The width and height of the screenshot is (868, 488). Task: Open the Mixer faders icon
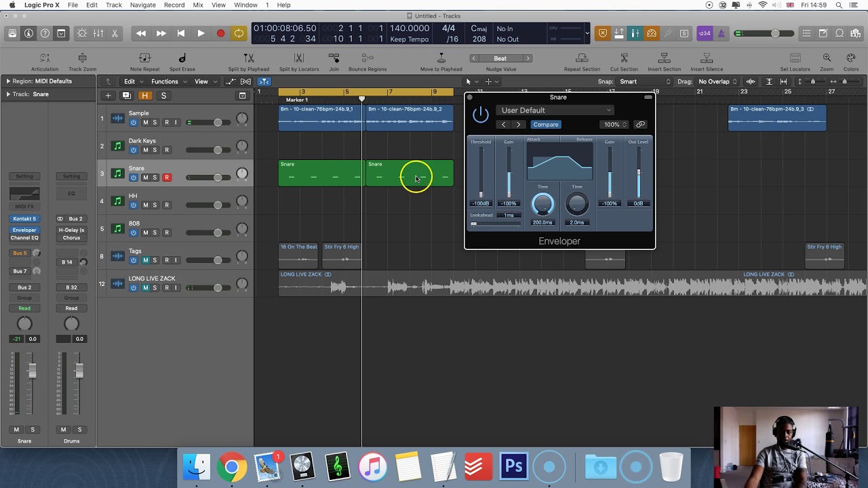[x=98, y=33]
